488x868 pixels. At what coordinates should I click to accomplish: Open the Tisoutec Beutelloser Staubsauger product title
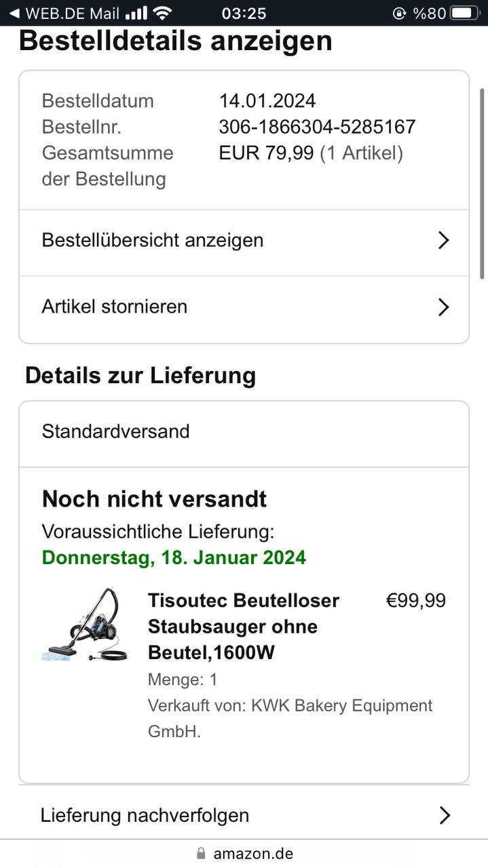(x=244, y=627)
